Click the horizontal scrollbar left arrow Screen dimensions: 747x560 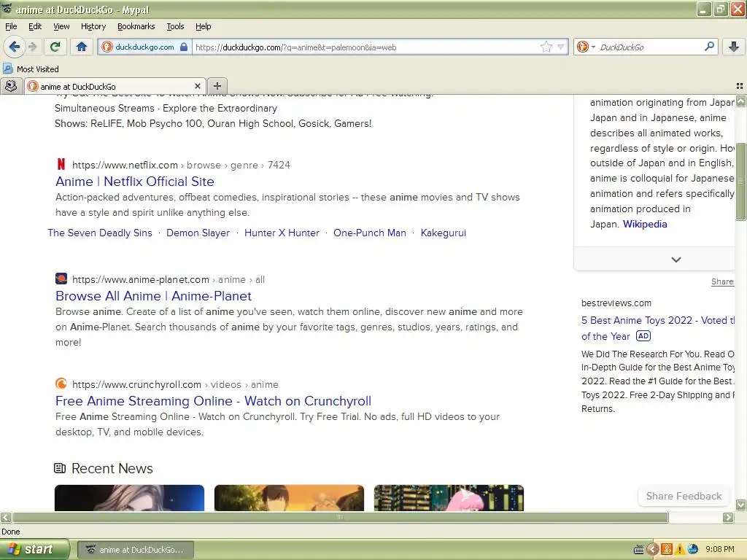click(6, 517)
